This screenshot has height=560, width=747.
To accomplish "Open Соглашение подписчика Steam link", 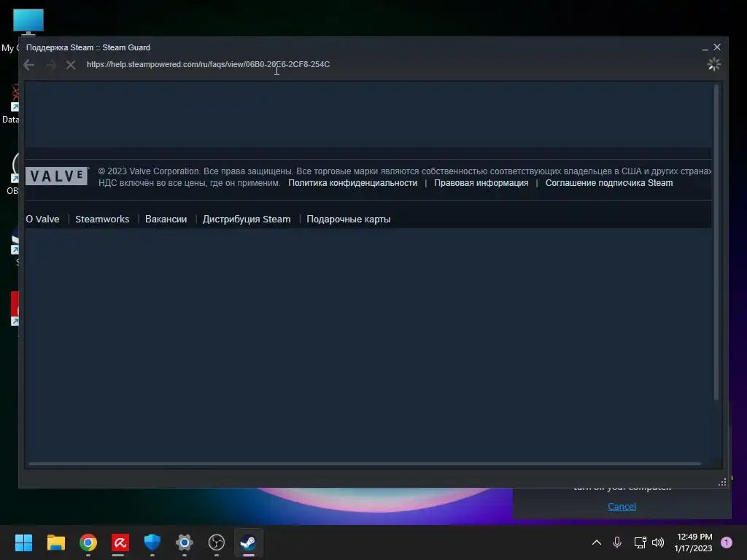I will (x=609, y=183).
